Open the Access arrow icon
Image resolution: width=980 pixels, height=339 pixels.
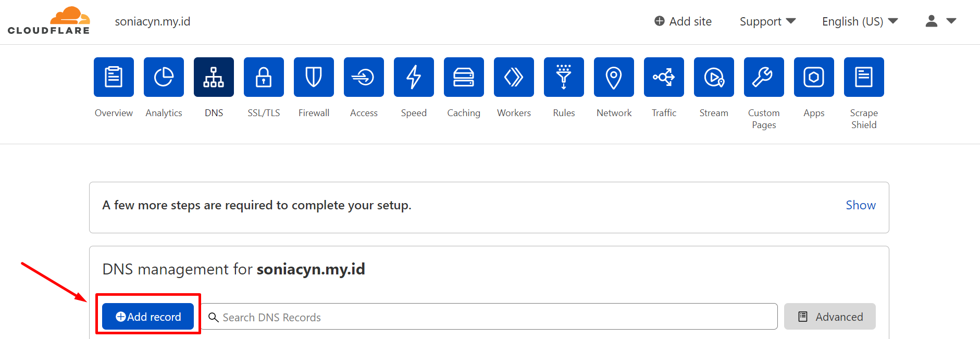click(364, 77)
